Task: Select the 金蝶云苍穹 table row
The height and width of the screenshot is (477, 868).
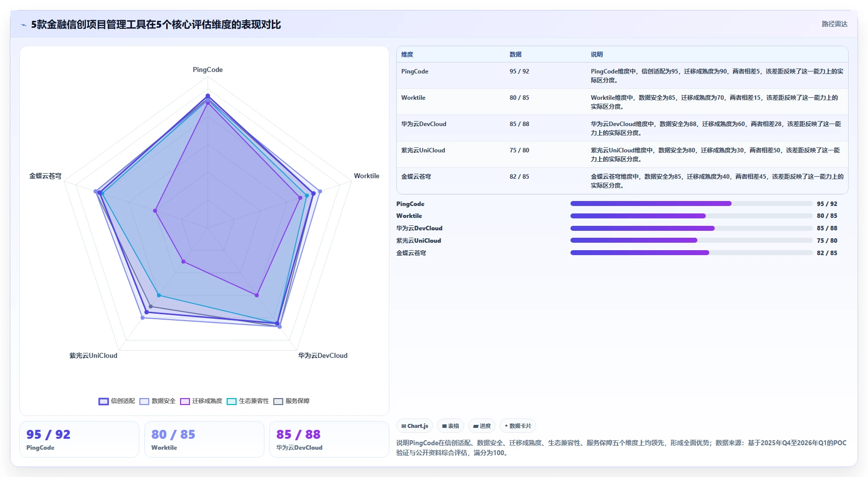Action: tap(622, 181)
